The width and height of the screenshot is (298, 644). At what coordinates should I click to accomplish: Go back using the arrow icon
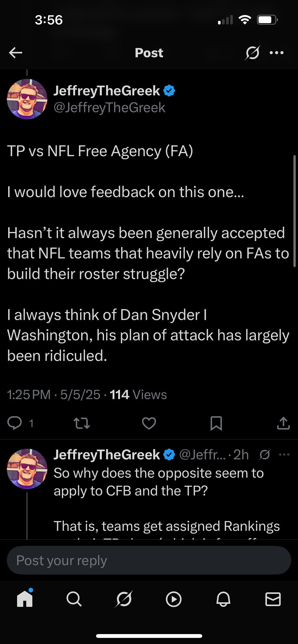coord(16,53)
